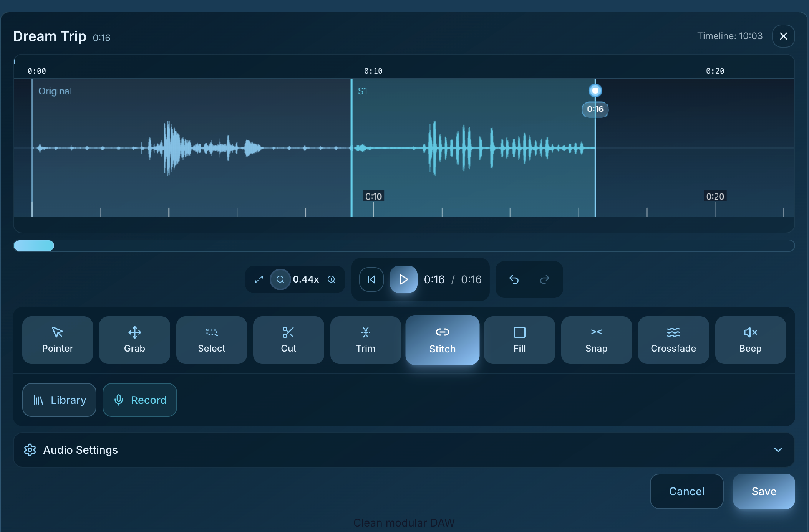Switch to the Grab tool
The image size is (809, 532).
tap(134, 340)
